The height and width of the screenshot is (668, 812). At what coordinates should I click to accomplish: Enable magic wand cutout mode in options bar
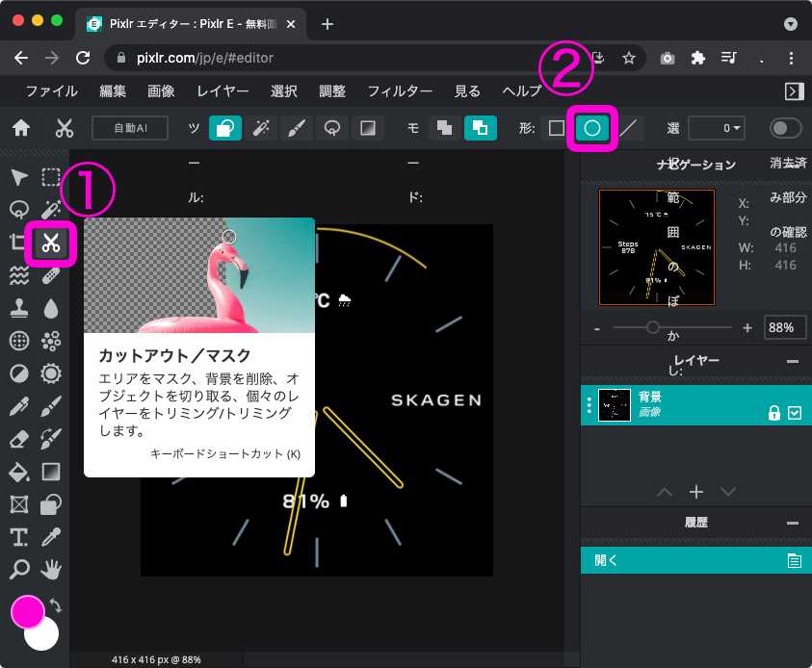261,128
